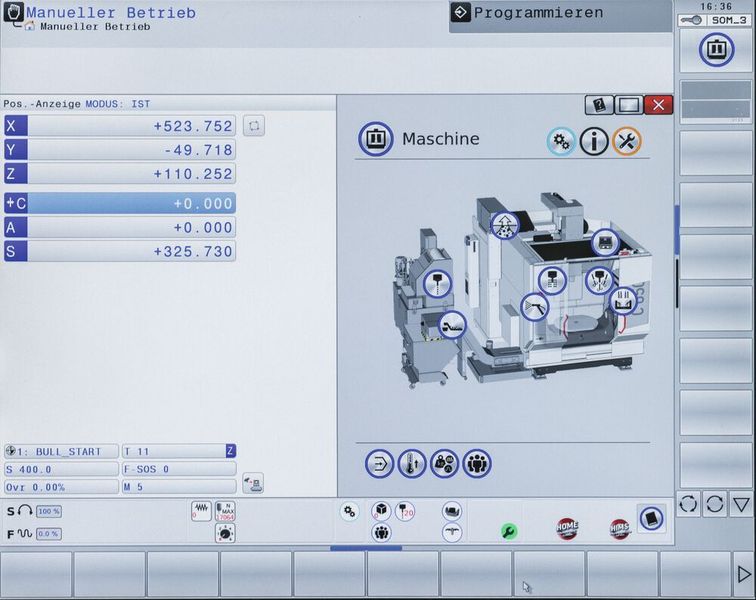Toggle the icon beside X position display
Viewport: 756px width, 600px height.
pos(254,126)
